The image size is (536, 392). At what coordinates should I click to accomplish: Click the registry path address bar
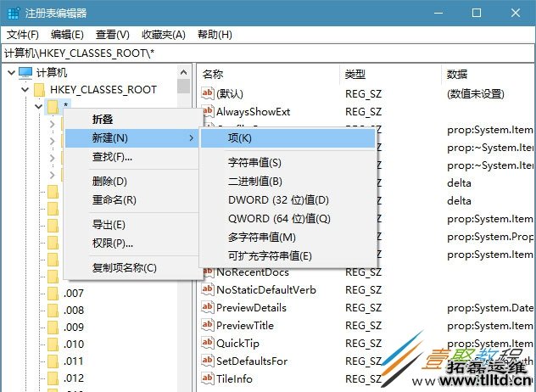point(268,53)
